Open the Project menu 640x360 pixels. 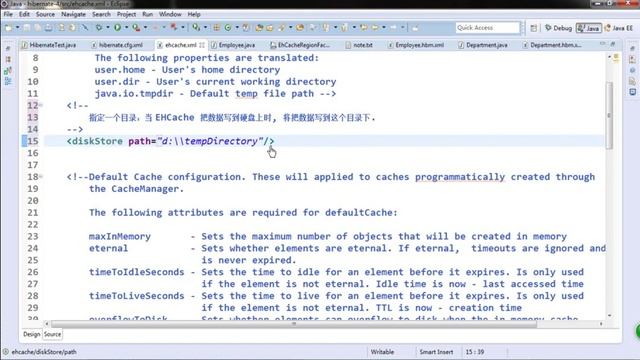(x=126, y=14)
